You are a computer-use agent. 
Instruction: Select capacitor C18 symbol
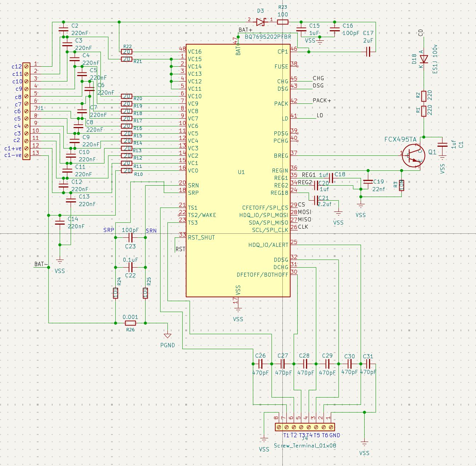tap(331, 178)
